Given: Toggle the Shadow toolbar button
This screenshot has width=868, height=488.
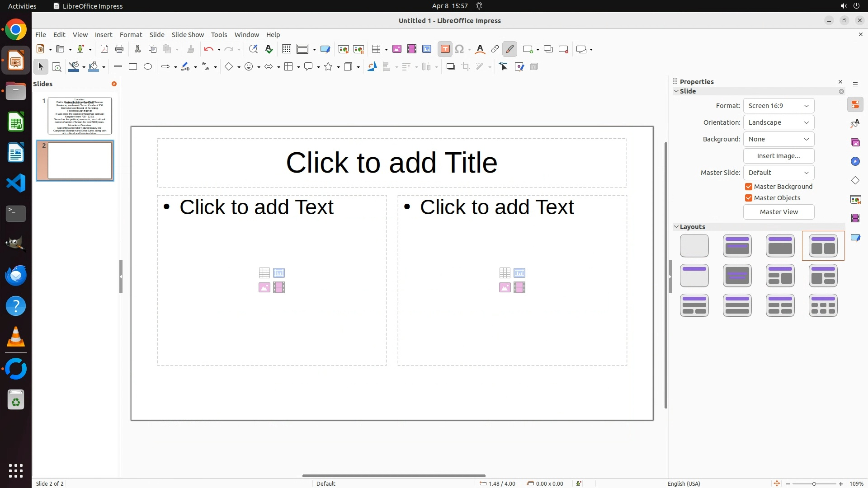Looking at the screenshot, I should coord(450,67).
